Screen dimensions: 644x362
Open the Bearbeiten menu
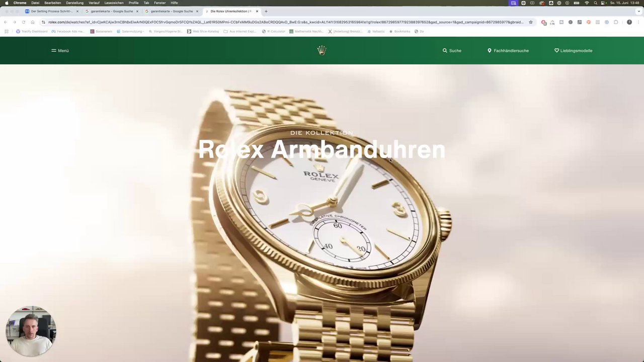(52, 3)
